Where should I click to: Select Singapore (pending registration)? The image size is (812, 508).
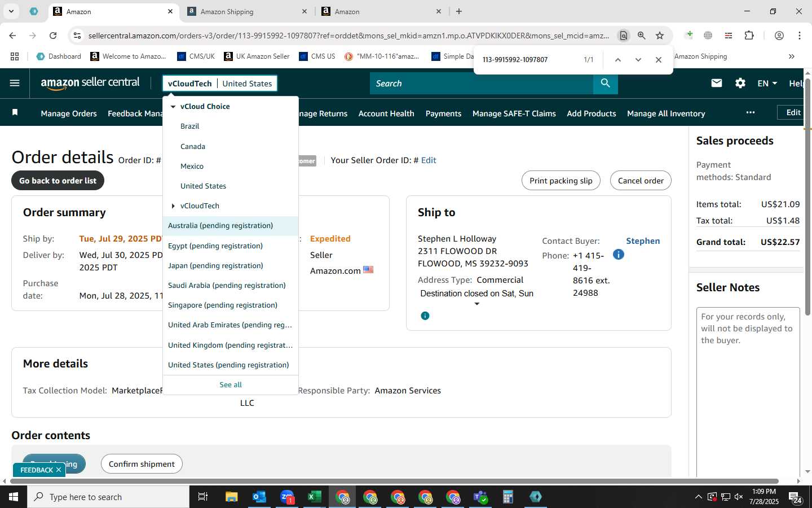(x=223, y=305)
